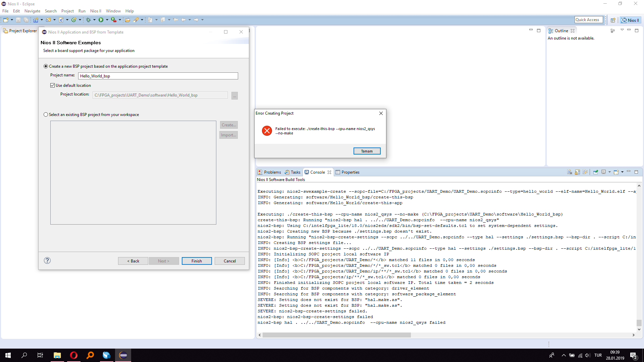Viewport: 644px width, 362px height.
Task: Launch Debug with the bug icon
Action: [x=88, y=20]
